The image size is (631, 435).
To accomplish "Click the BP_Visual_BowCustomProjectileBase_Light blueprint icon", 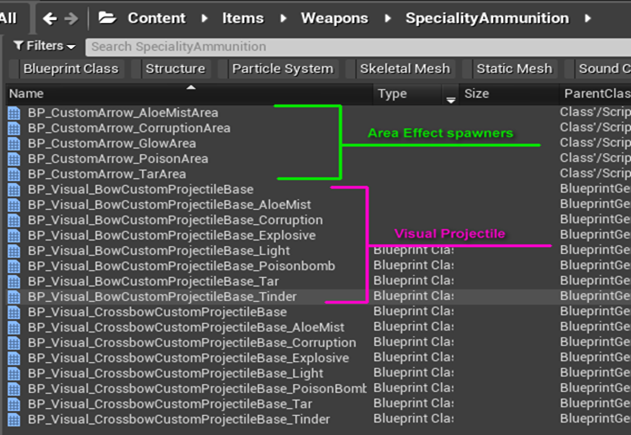I will point(14,250).
